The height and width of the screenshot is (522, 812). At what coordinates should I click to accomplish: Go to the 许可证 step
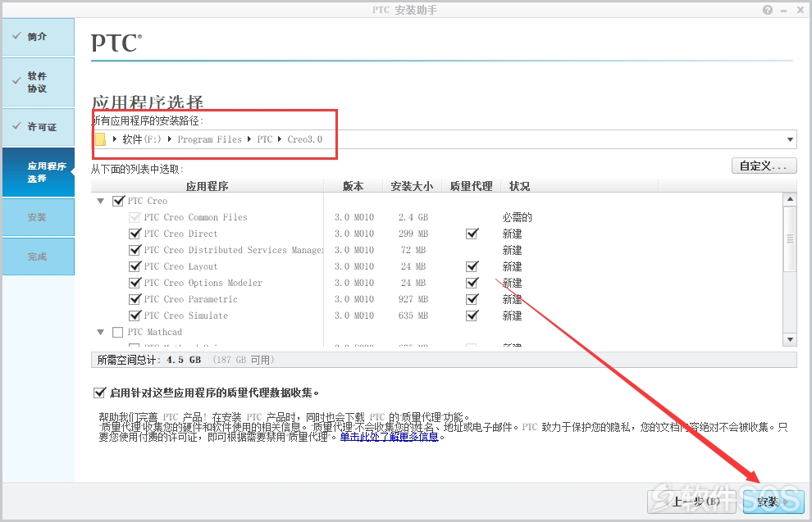pos(39,127)
